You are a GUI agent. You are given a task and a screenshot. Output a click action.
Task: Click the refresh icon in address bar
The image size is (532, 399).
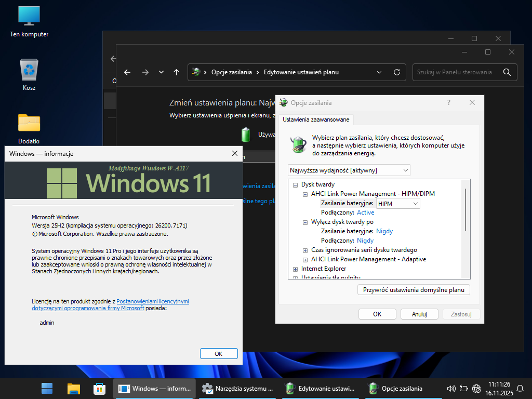(x=397, y=72)
